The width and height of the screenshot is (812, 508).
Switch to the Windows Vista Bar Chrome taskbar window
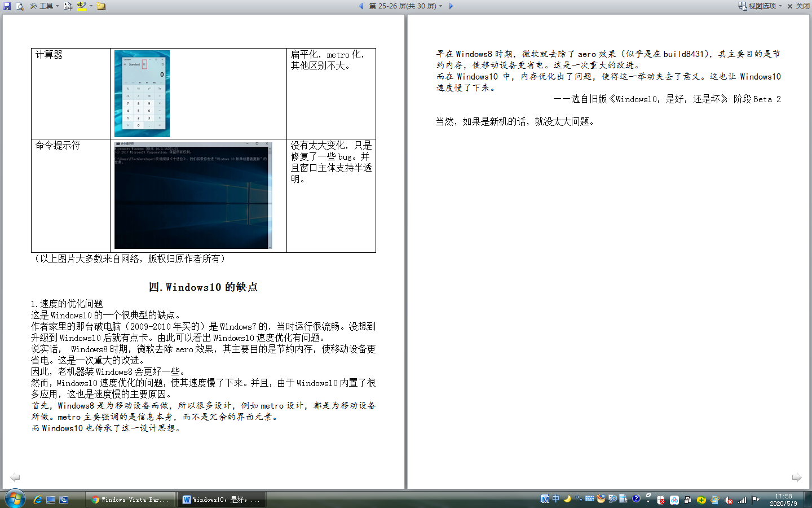[130, 500]
